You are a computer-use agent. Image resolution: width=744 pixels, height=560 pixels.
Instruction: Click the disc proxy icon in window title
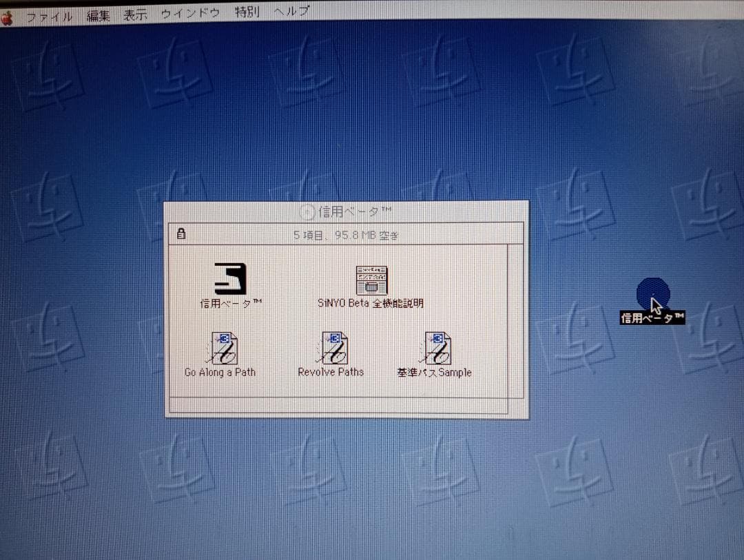[308, 212]
